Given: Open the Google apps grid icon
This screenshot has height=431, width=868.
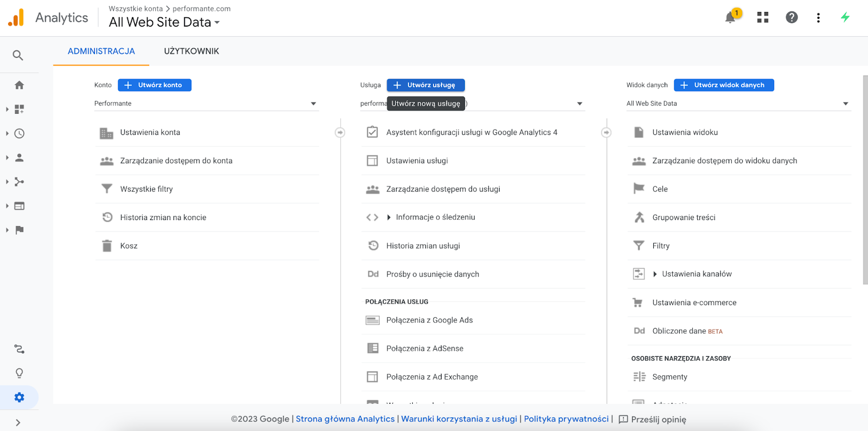Looking at the screenshot, I should pyautogui.click(x=763, y=17).
